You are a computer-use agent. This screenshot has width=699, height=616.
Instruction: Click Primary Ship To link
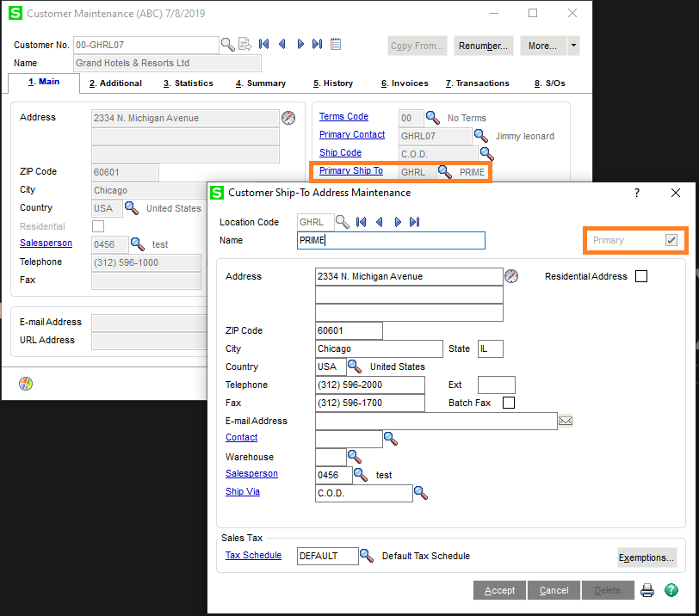[351, 170]
